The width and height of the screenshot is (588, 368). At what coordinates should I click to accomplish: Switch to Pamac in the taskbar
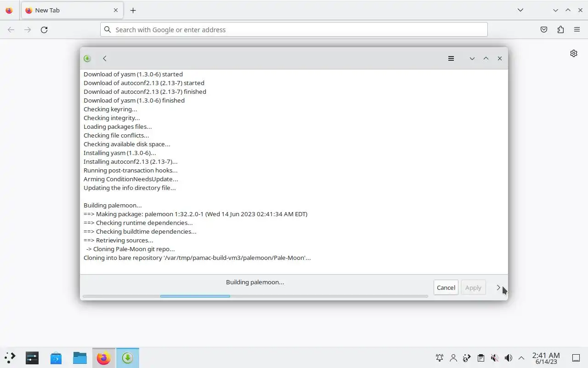128,357
